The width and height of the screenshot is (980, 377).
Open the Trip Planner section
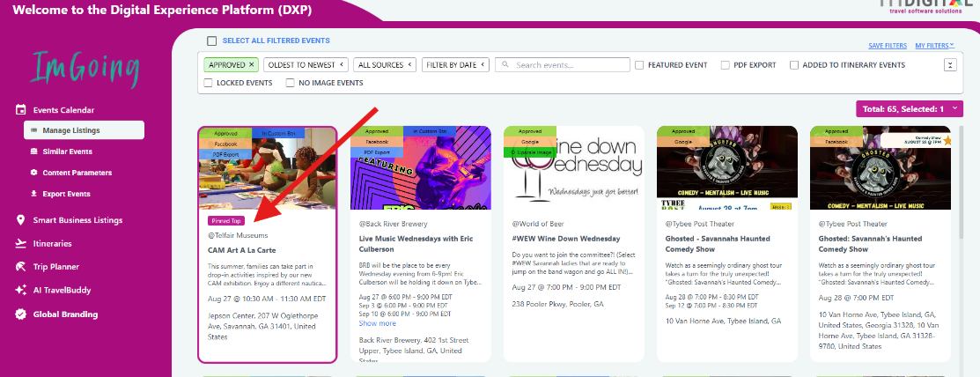point(55,267)
